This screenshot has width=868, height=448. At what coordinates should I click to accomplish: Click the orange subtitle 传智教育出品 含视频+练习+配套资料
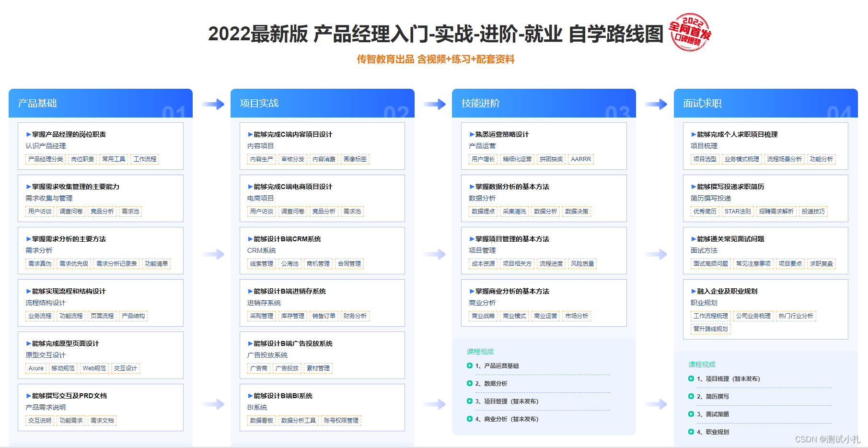click(x=436, y=59)
